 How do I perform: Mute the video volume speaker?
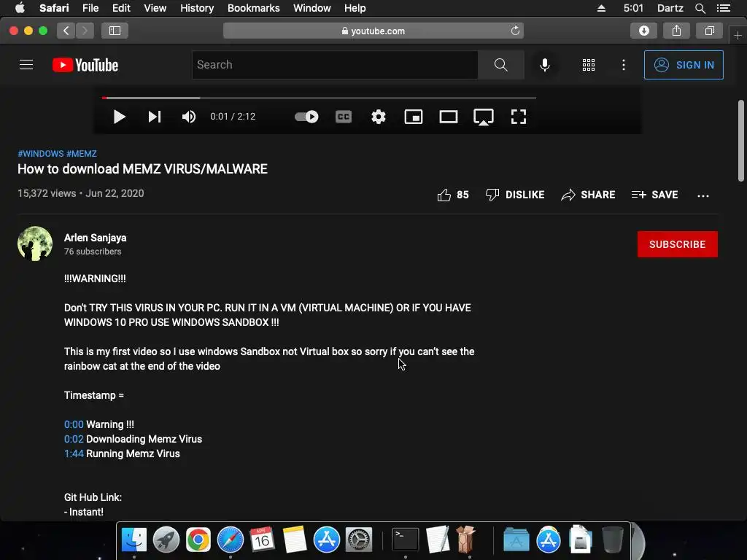tap(189, 117)
